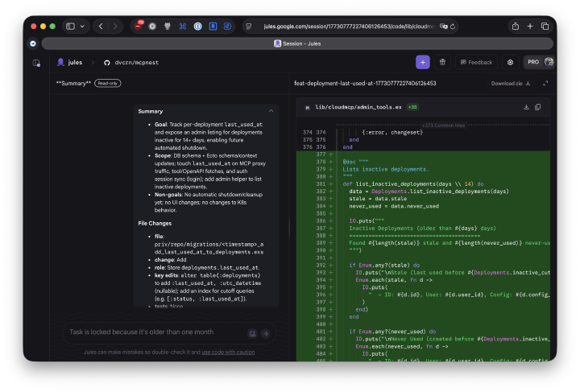
Task: Open the sidebar options dropdown arrow
Action: coord(82,27)
